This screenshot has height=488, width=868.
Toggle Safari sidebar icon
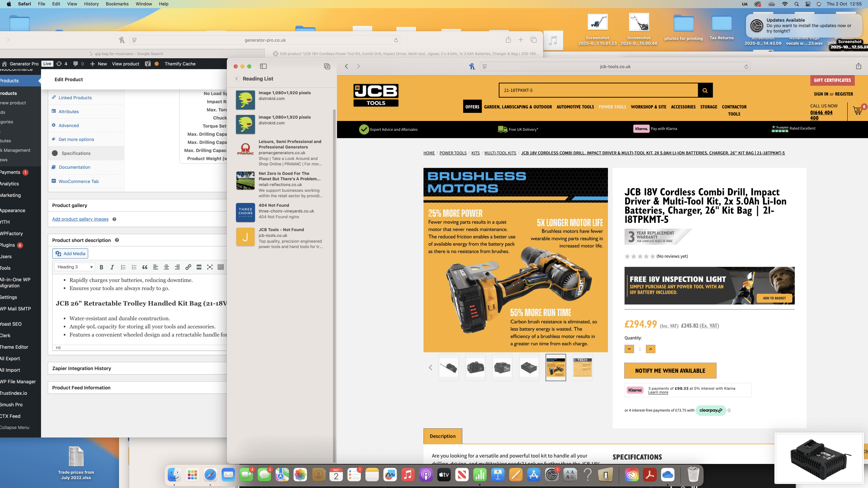(x=263, y=66)
